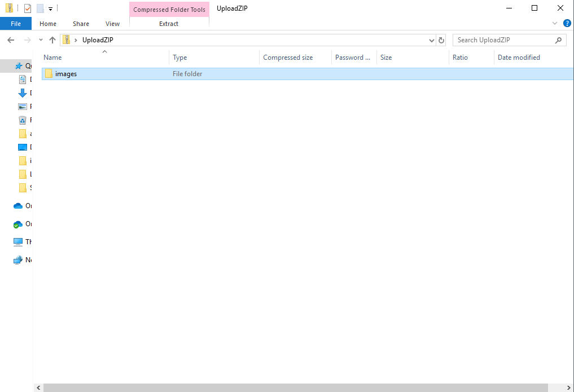Click the Compressed Folder Tools contextual tab
Image resolution: width=574 pixels, height=392 pixels.
pyautogui.click(x=169, y=10)
